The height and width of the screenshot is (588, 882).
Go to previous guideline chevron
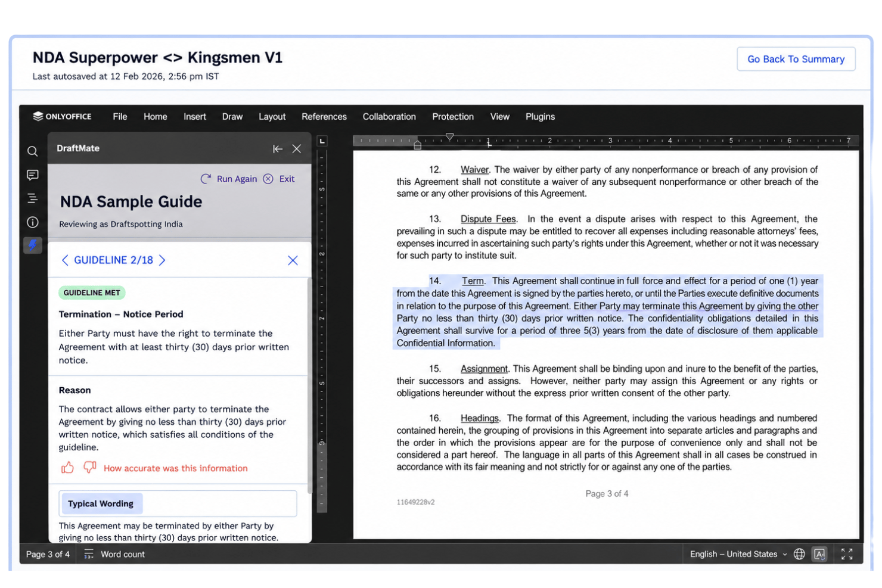tap(65, 260)
